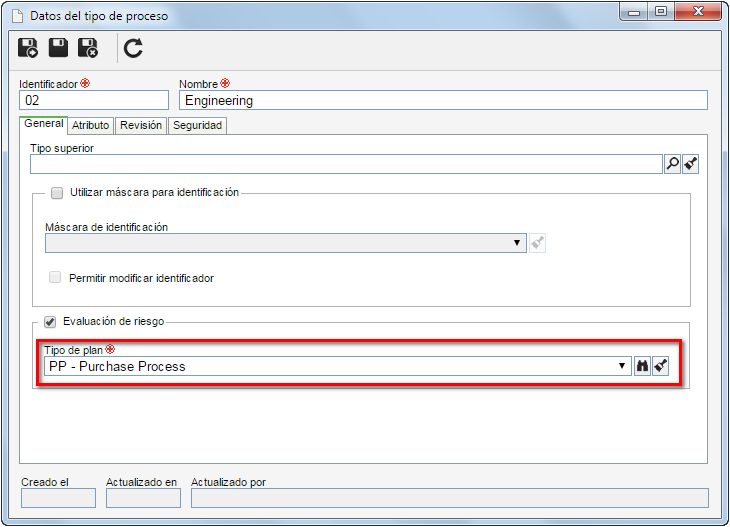This screenshot has height=527, width=730.
Task: Maximize the Datos del tipo de proceso window
Action: click(661, 12)
